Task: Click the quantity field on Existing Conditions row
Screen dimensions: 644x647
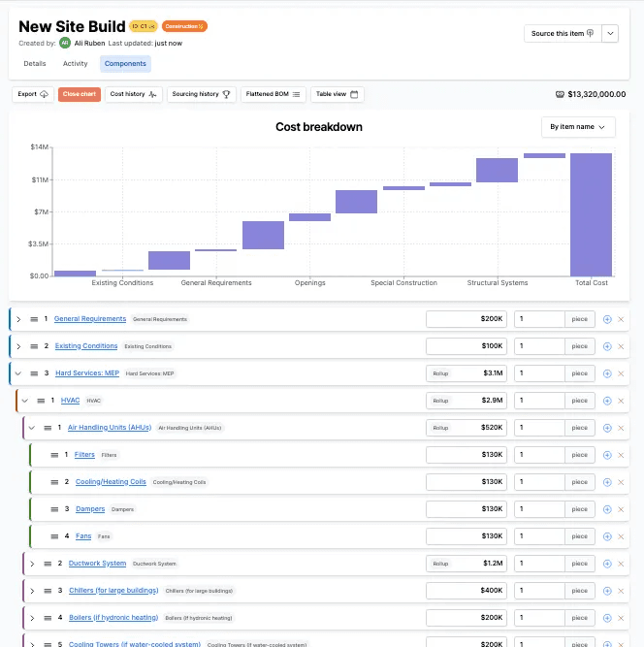Action: pos(539,346)
